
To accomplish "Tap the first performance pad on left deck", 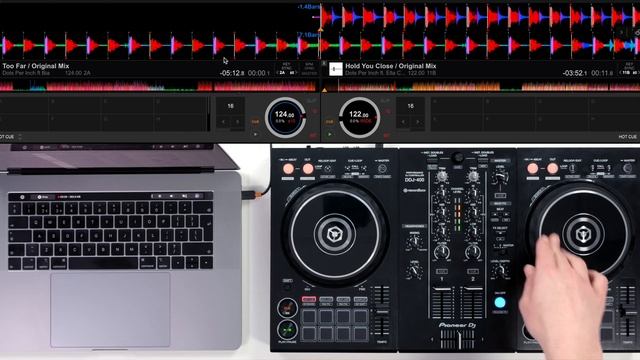I will pyautogui.click(x=309, y=316).
